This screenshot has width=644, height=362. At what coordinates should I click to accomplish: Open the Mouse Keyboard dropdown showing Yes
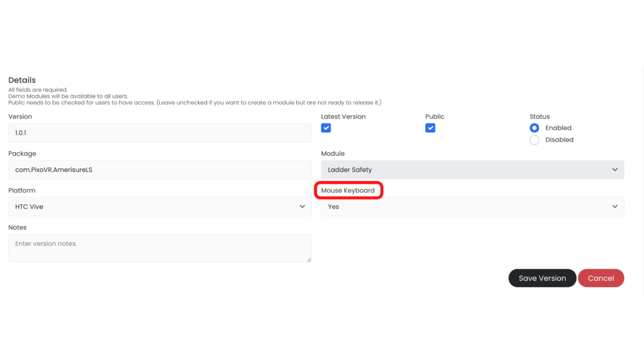click(x=472, y=206)
